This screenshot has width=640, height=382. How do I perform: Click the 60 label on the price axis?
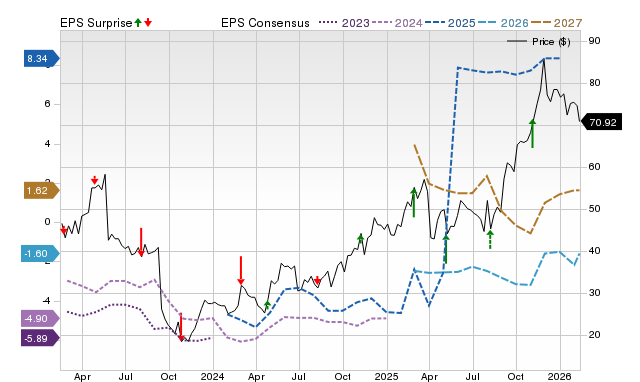595,167
